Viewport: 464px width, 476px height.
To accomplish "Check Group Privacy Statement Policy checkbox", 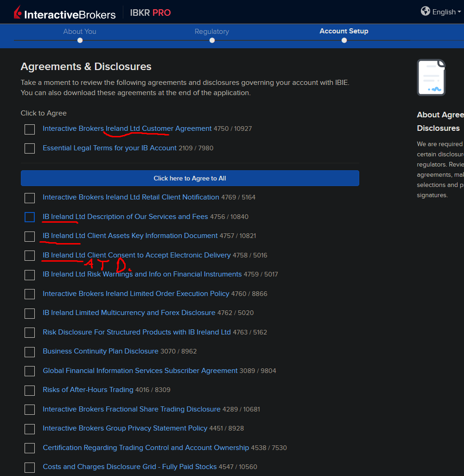I will [x=30, y=429].
